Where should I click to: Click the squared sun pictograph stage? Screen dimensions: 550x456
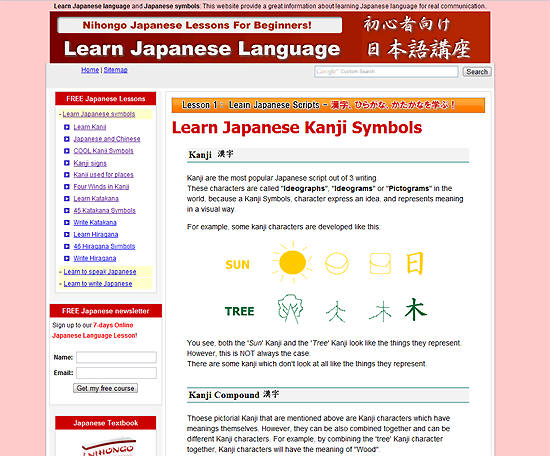380,263
